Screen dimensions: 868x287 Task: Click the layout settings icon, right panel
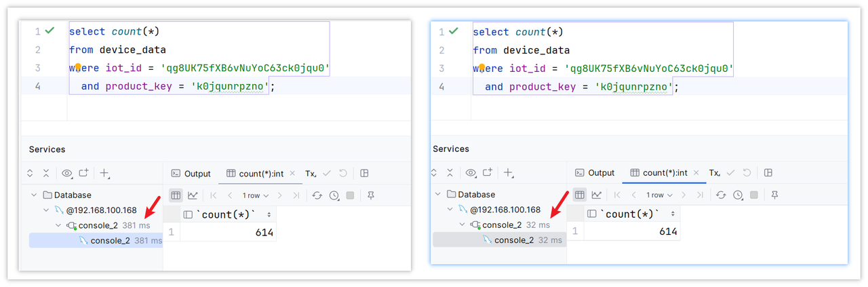pyautogui.click(x=768, y=173)
